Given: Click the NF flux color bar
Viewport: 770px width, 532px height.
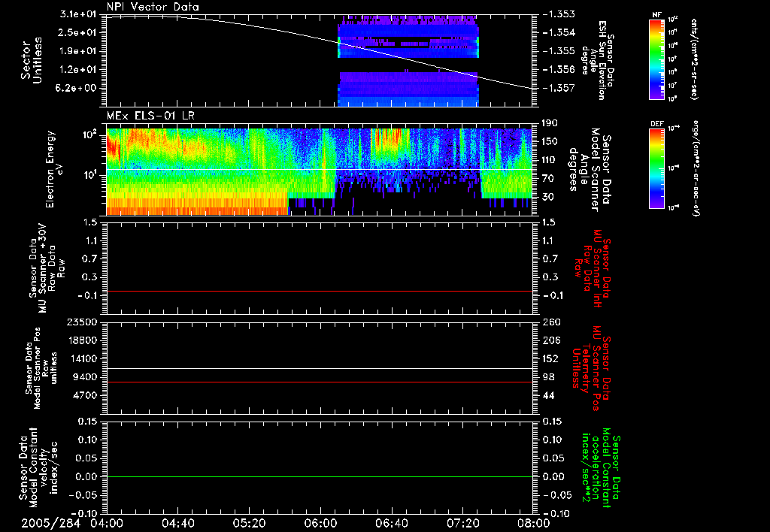Looking at the screenshot, I should click(x=656, y=59).
